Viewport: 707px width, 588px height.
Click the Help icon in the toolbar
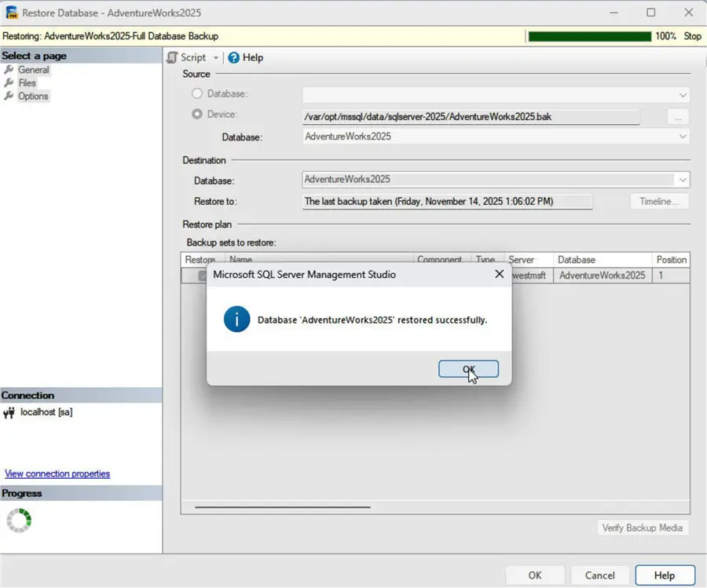[x=233, y=57]
